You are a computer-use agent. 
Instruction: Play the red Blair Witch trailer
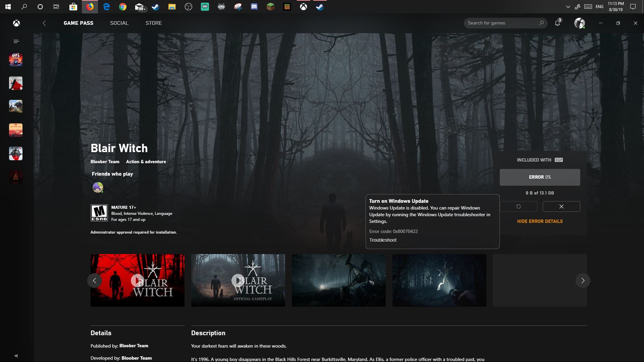pyautogui.click(x=137, y=280)
